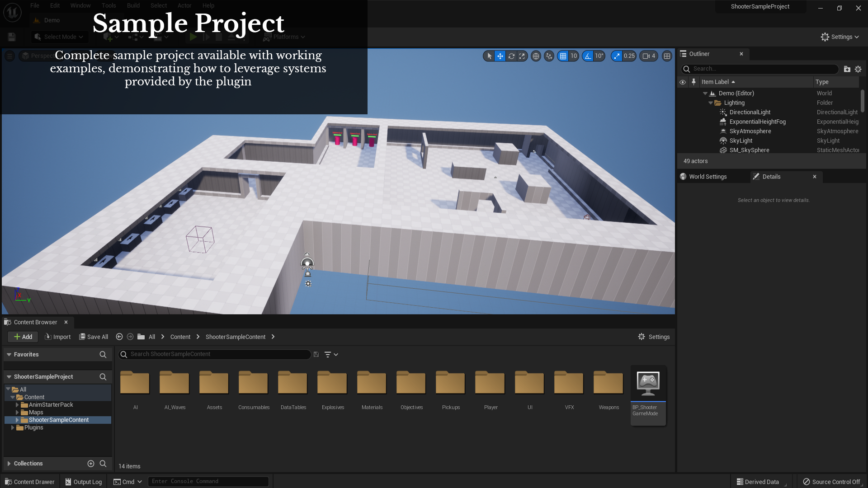The image size is (868, 488).
Task: Toggle scale snapping in viewport
Action: pyautogui.click(x=616, y=56)
